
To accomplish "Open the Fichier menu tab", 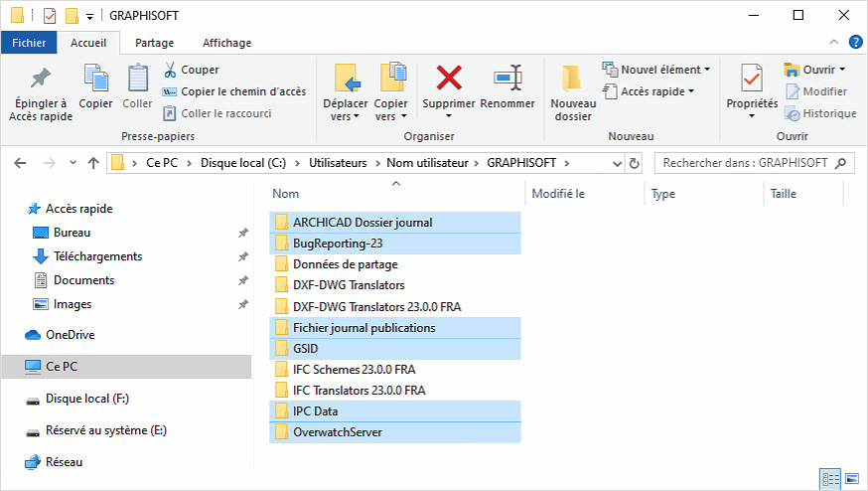I will click(29, 43).
